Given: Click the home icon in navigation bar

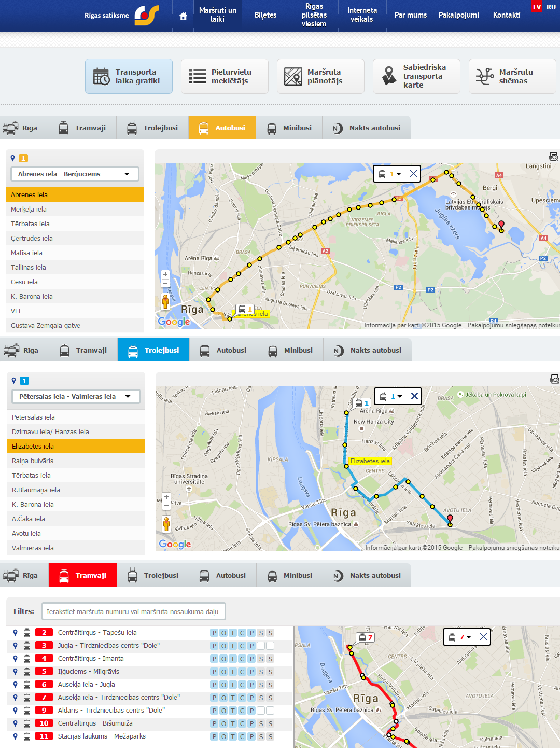Looking at the screenshot, I should (183, 16).
